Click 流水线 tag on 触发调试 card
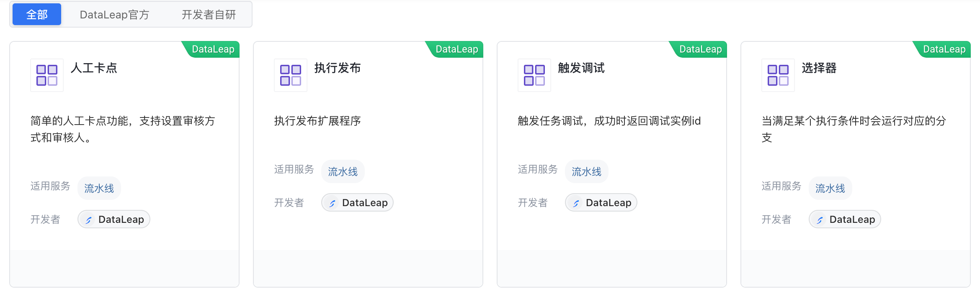 point(587,172)
